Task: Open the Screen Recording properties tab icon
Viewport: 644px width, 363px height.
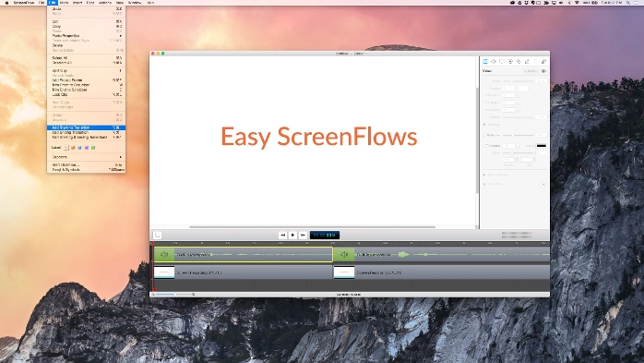Action: (502, 61)
